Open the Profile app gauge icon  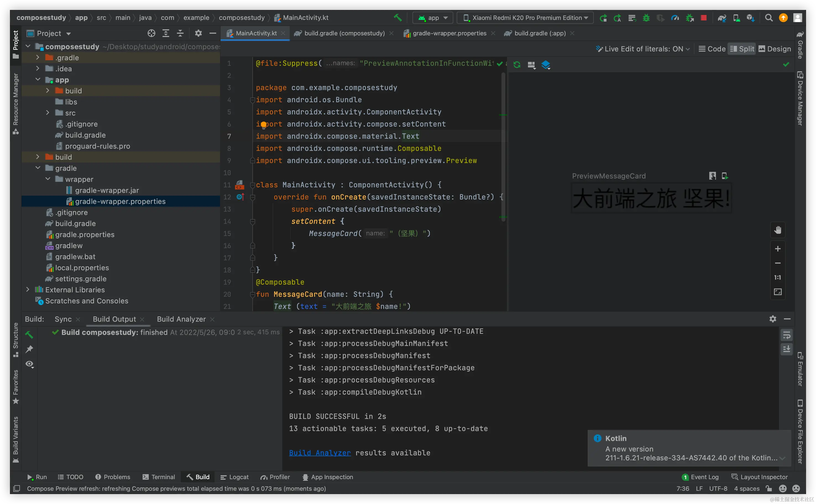click(x=675, y=18)
